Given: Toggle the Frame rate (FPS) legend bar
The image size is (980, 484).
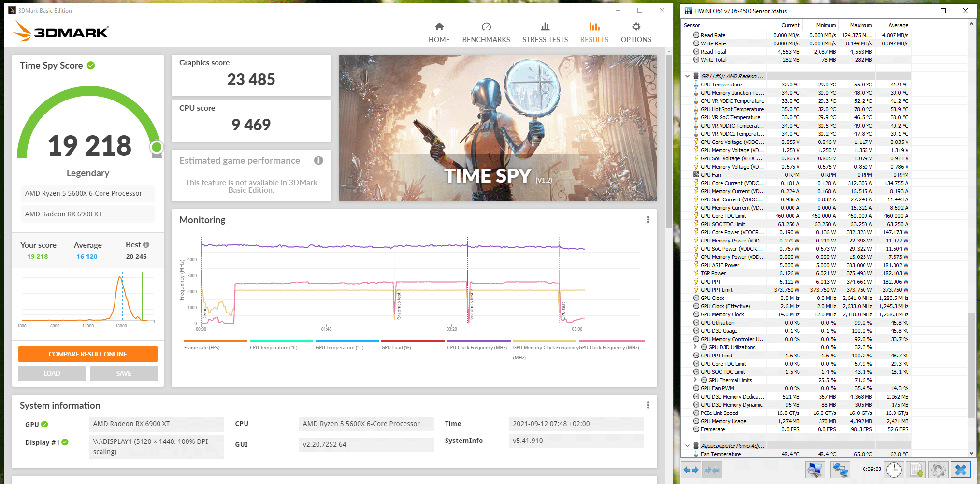Looking at the screenshot, I should [216, 341].
